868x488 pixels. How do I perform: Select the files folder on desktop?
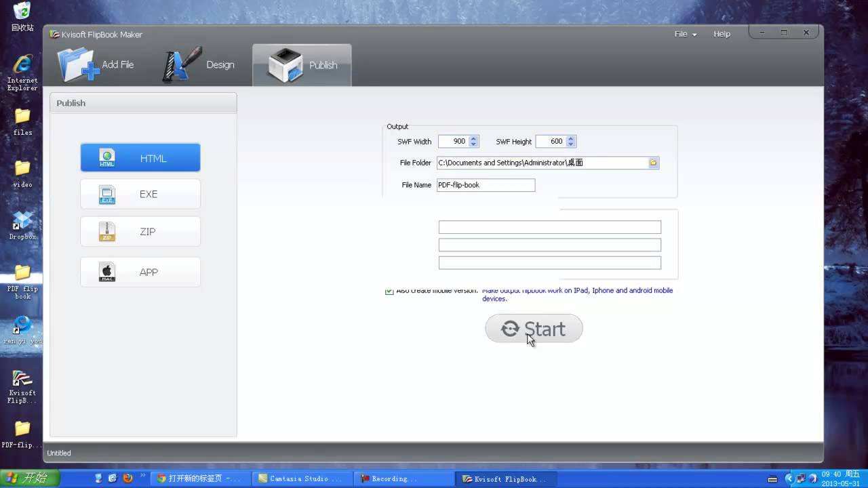(22, 122)
